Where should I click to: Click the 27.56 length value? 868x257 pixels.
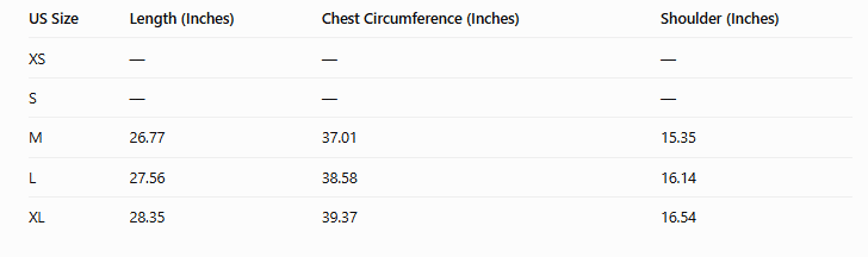click(147, 178)
